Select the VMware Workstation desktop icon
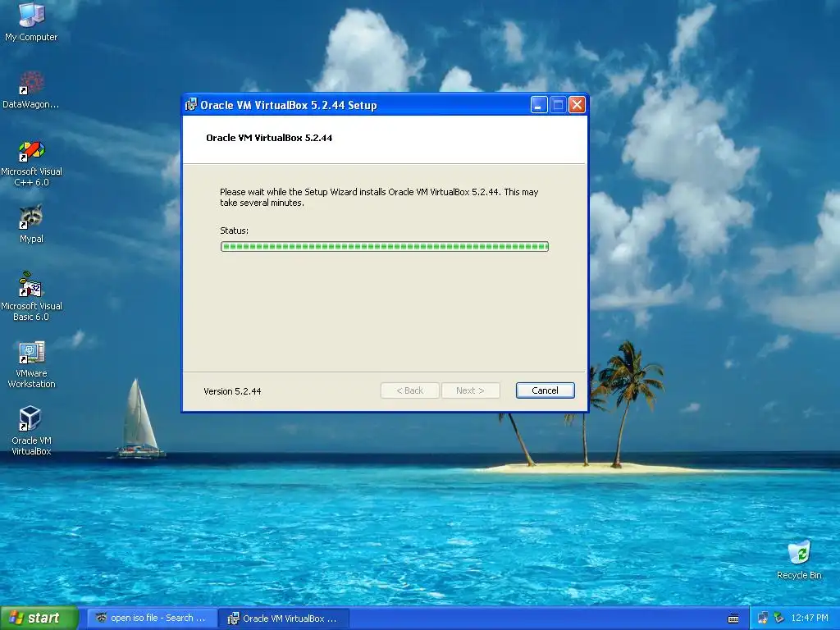 [31, 364]
